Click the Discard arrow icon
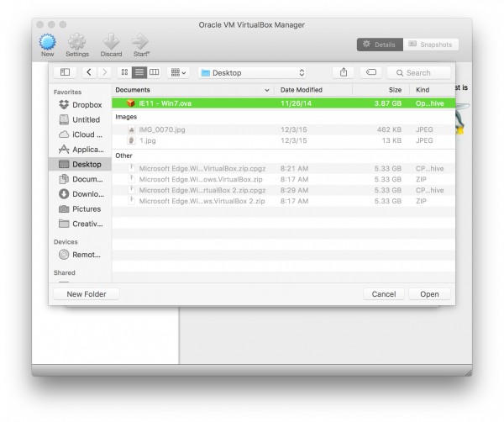Screen dimensions: 504x422 111,42
